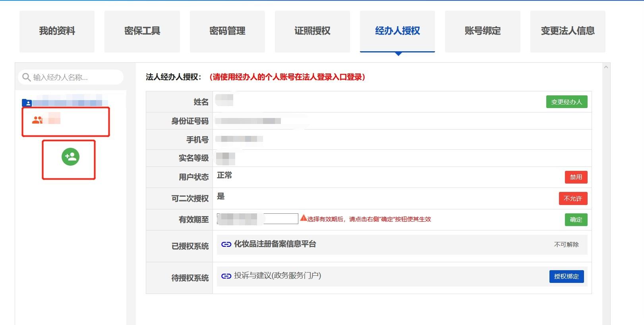The width and height of the screenshot is (644, 325).
Task: Open the 我的资料 tab
Action: pyautogui.click(x=57, y=31)
